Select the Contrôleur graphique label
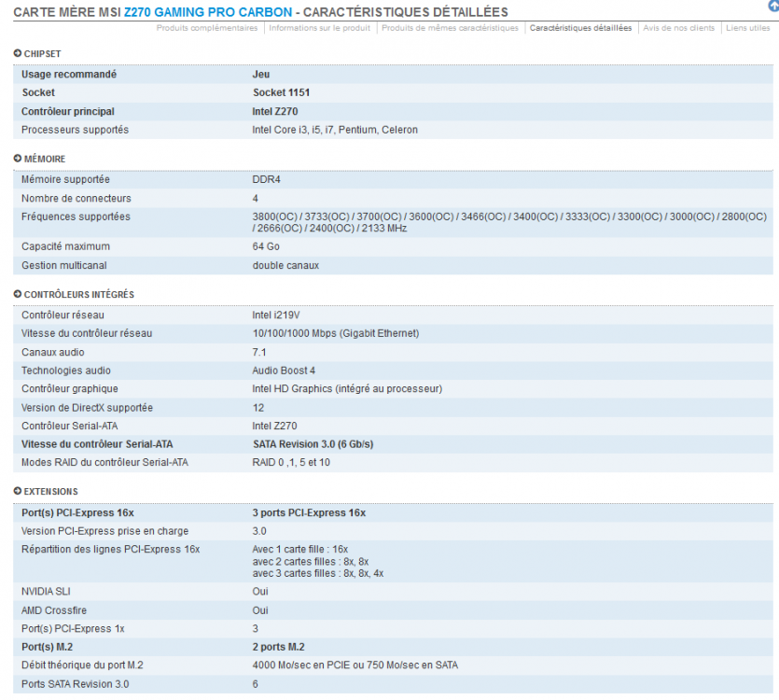Viewport: 779px width, 700px height. click(70, 389)
